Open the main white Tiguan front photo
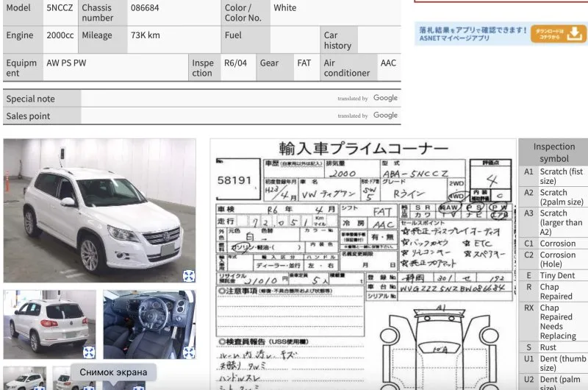This screenshot has width=588, height=390. pyautogui.click(x=99, y=210)
